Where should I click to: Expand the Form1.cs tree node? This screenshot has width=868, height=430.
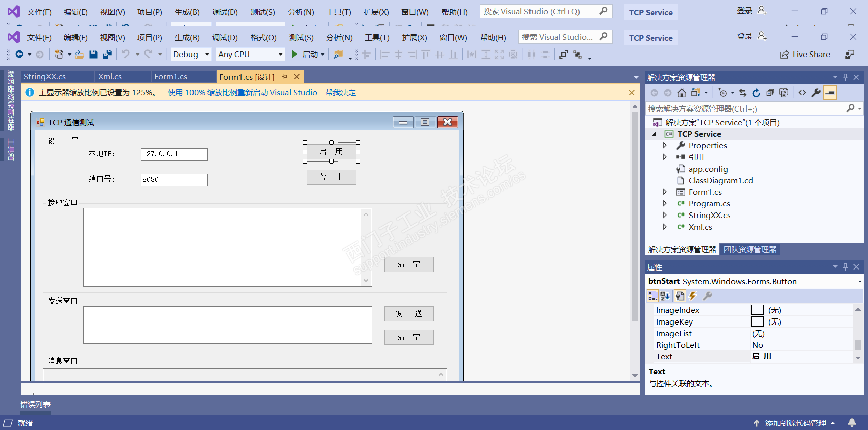pos(665,192)
